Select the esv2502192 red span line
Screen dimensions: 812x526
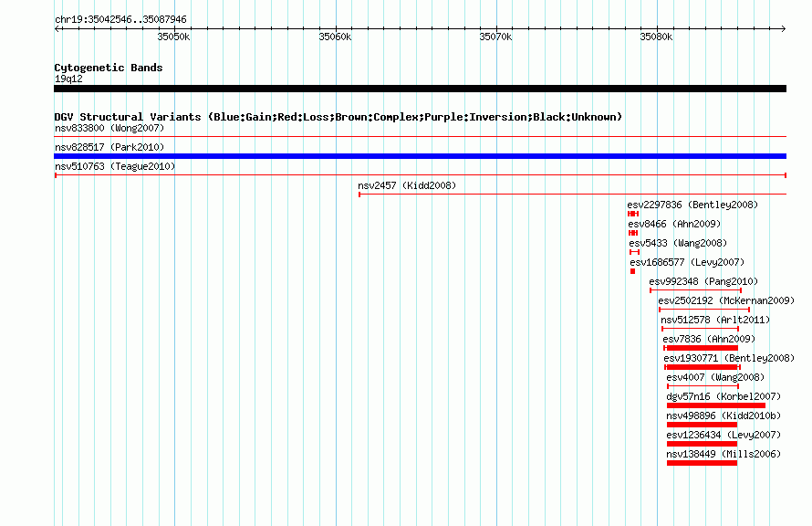point(704,310)
